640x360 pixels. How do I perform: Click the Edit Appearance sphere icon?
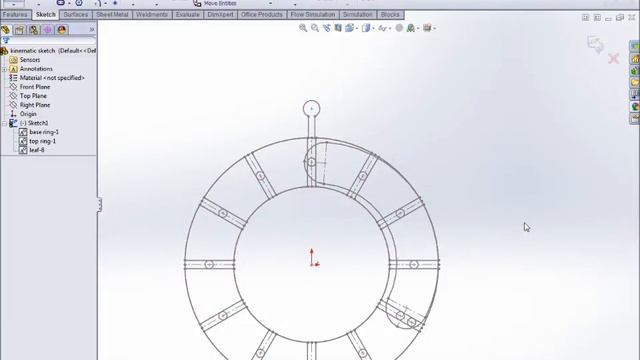pos(399,28)
